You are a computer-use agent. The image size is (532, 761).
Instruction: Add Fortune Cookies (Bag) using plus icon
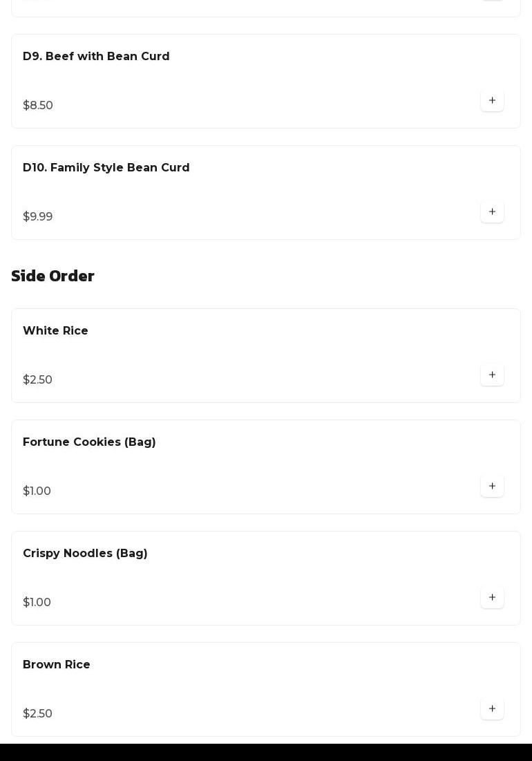(492, 487)
